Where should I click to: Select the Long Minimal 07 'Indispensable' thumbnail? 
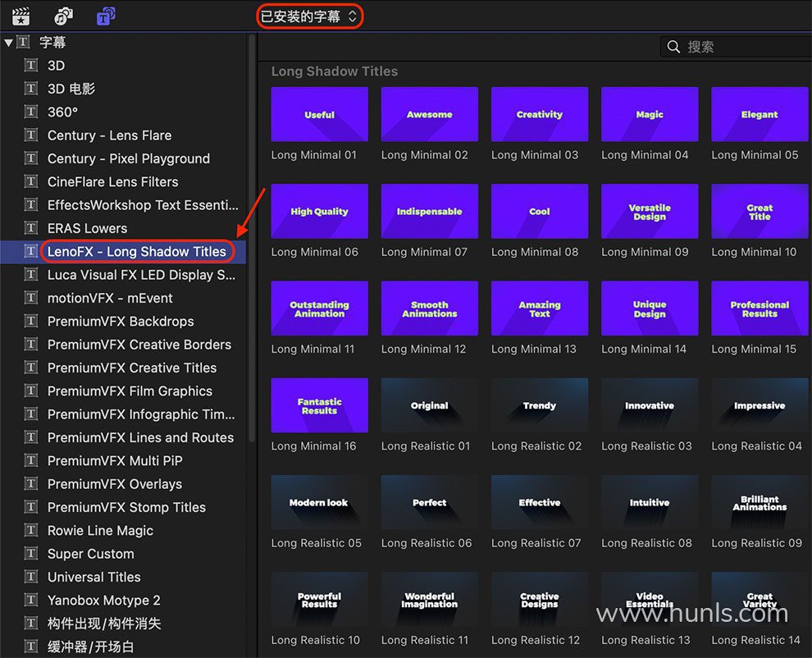click(x=429, y=211)
